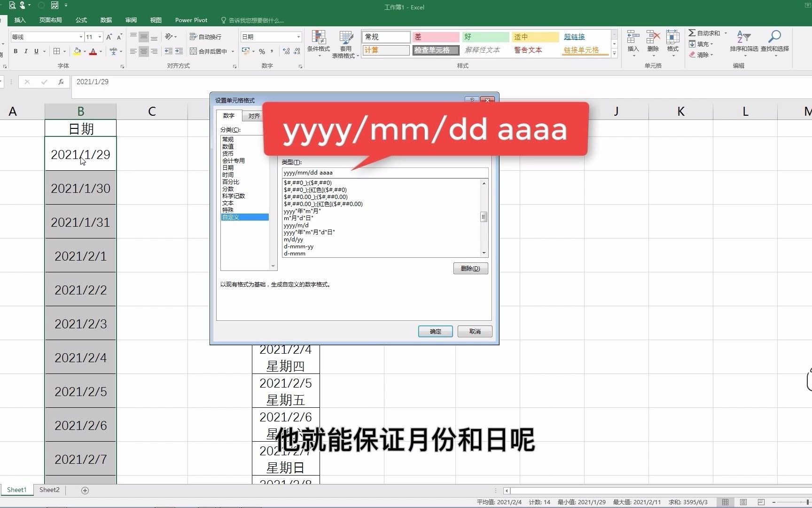
Task: Open the Clear (清除) dropdown
Action: point(702,55)
